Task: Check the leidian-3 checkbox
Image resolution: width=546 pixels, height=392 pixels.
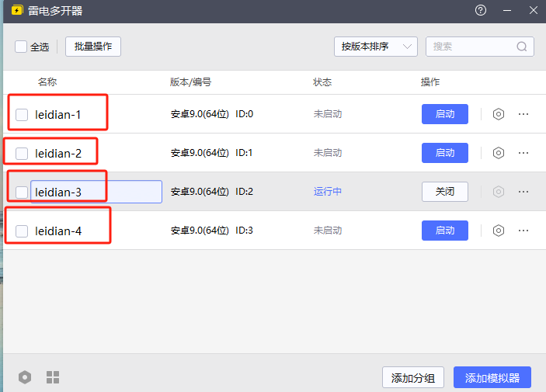Action: click(x=22, y=193)
